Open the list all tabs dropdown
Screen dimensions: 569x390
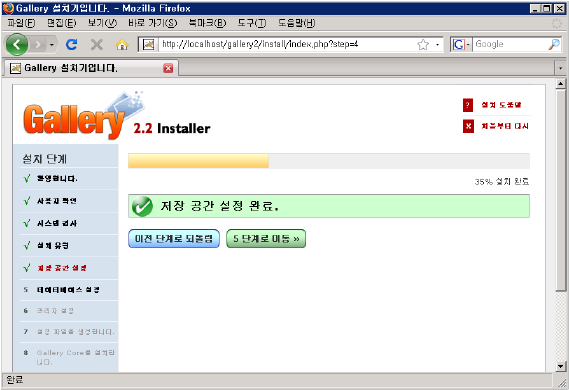560,68
